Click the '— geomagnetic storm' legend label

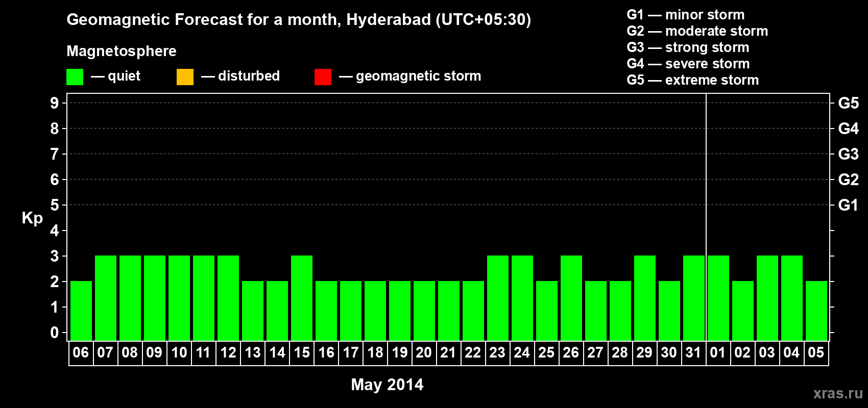[x=410, y=76]
